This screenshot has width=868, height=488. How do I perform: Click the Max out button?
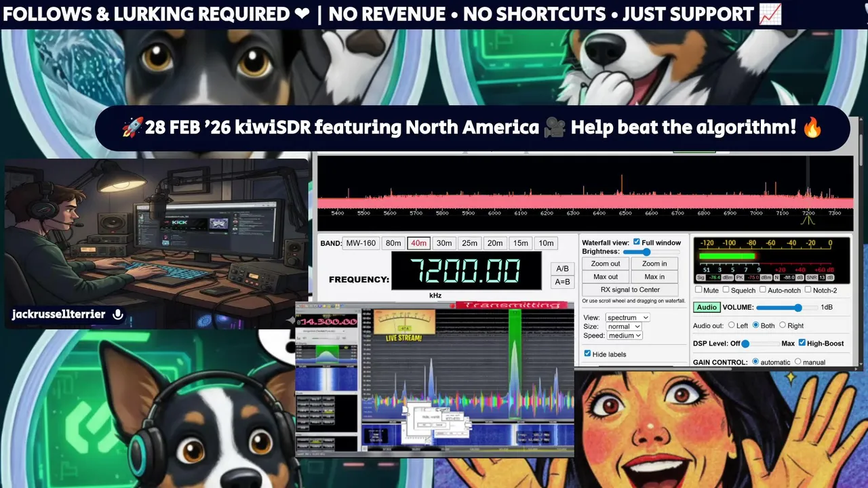click(606, 277)
